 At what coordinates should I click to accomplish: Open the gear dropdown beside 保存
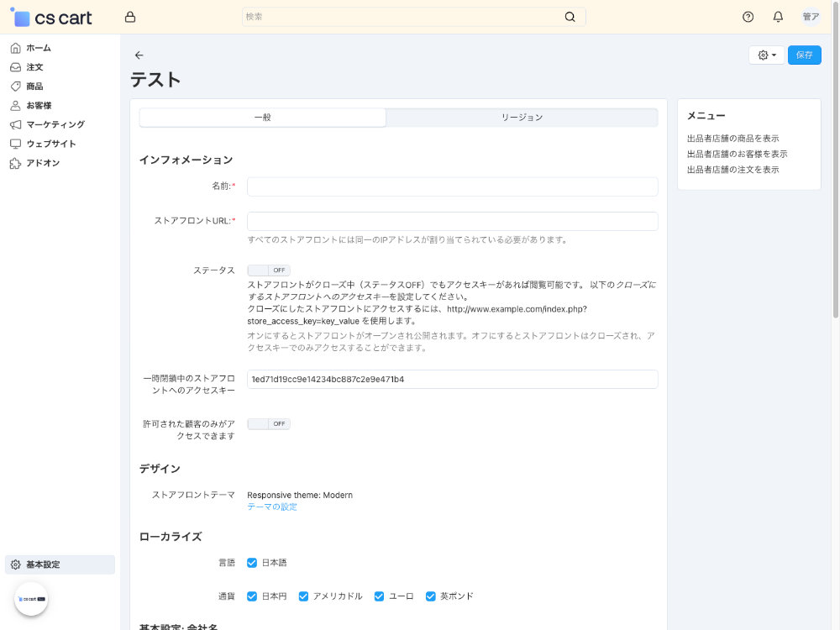tap(765, 55)
